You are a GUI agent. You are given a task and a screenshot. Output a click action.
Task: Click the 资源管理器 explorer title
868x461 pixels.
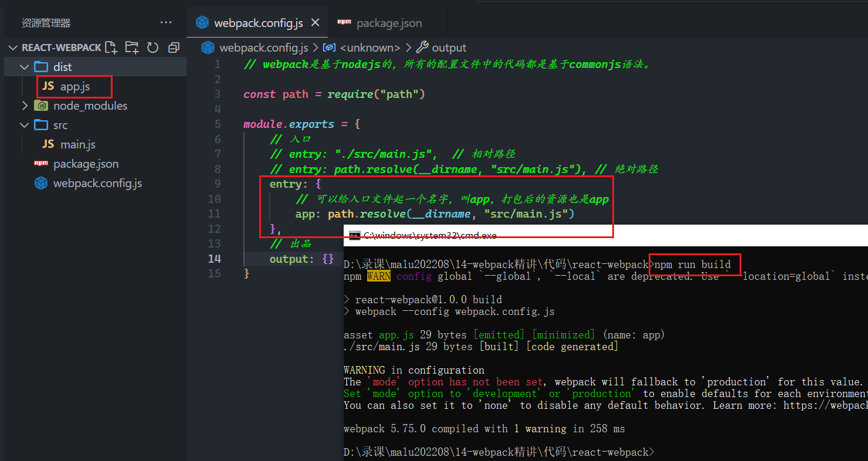click(46, 23)
